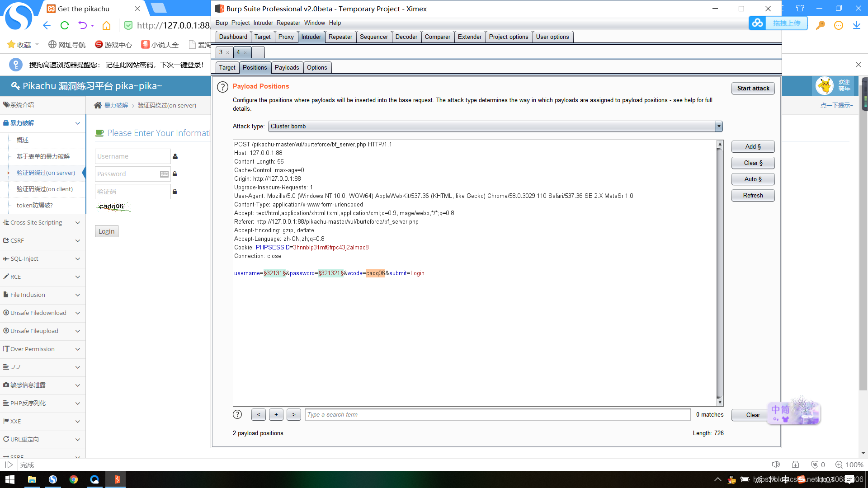Click the browser sound status icon
This screenshot has height=488, width=868.
[776, 465]
